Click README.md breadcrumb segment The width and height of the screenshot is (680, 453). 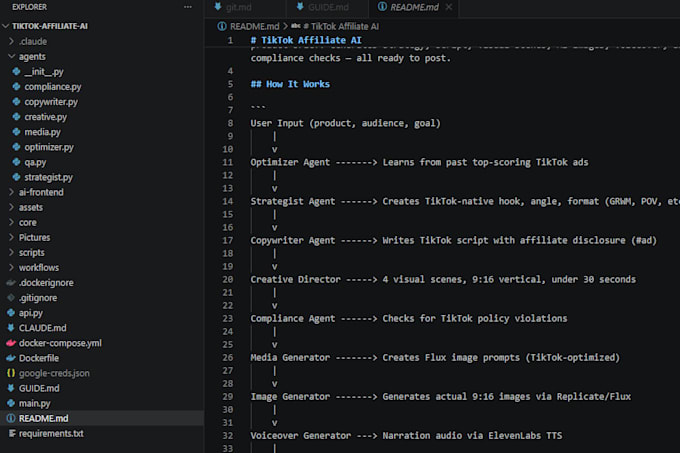[255, 26]
